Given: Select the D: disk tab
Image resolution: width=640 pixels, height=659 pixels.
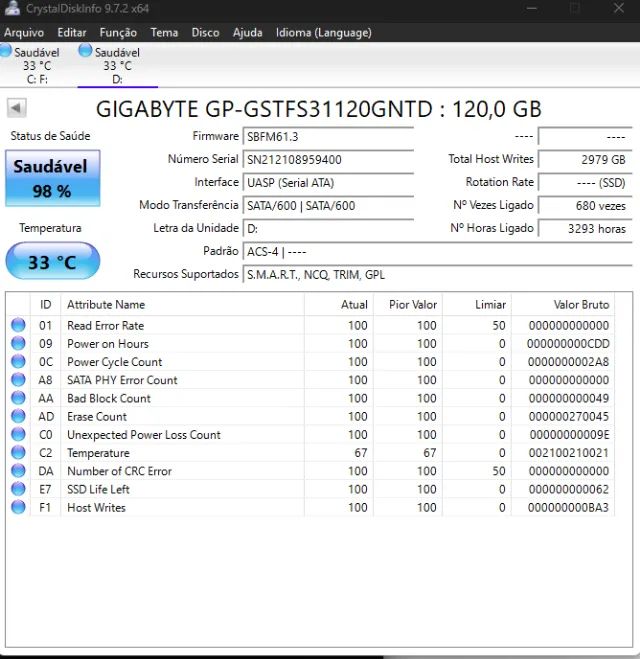Looking at the screenshot, I should point(118,65).
